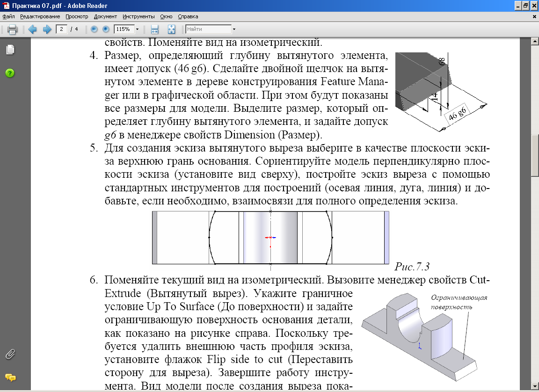Open the Файл menu

coord(8,16)
